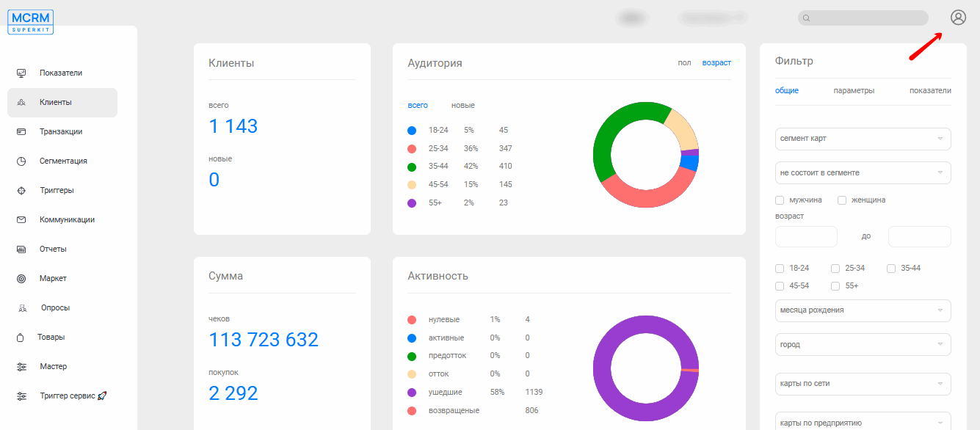Show audience by пол

684,63
